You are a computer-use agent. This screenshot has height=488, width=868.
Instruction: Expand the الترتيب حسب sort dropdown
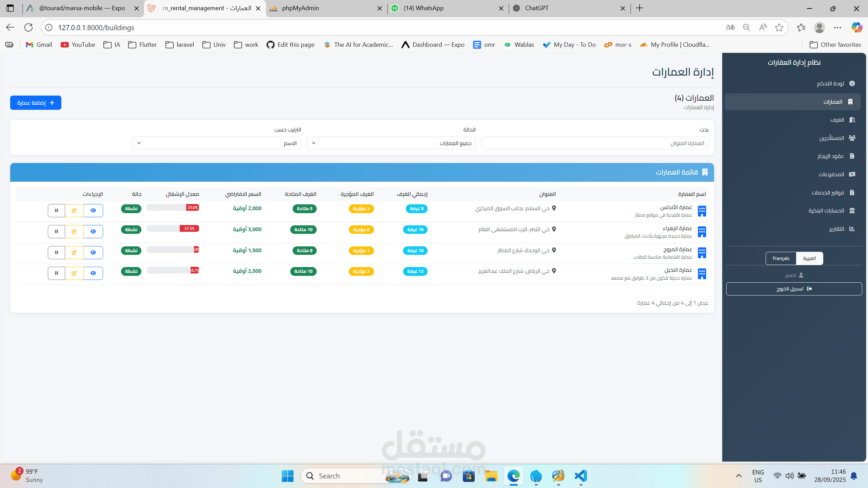(216, 143)
